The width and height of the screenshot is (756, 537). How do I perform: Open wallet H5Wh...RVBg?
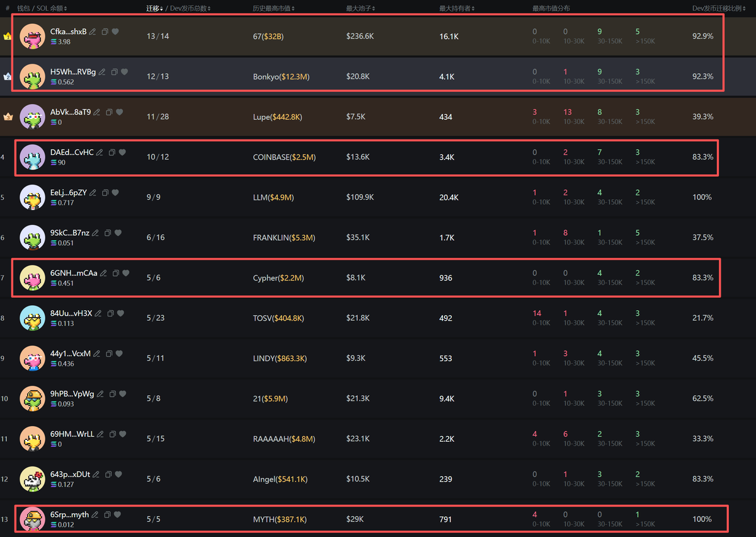pyautogui.click(x=73, y=72)
